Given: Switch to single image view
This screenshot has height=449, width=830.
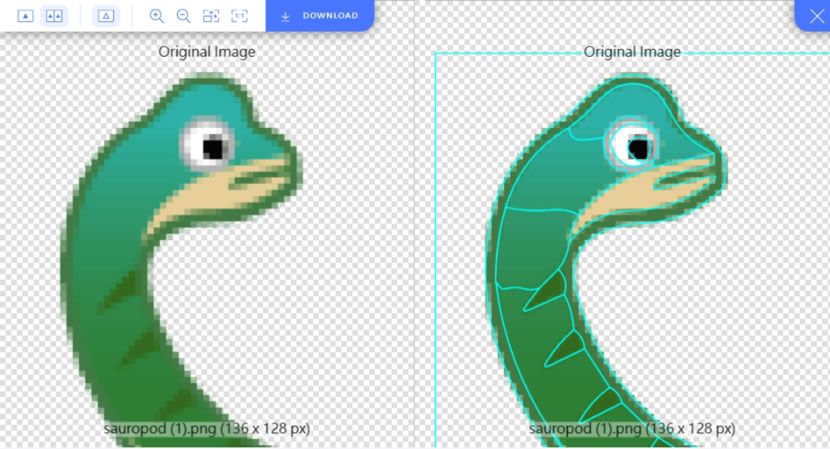Looking at the screenshot, I should coord(25,16).
